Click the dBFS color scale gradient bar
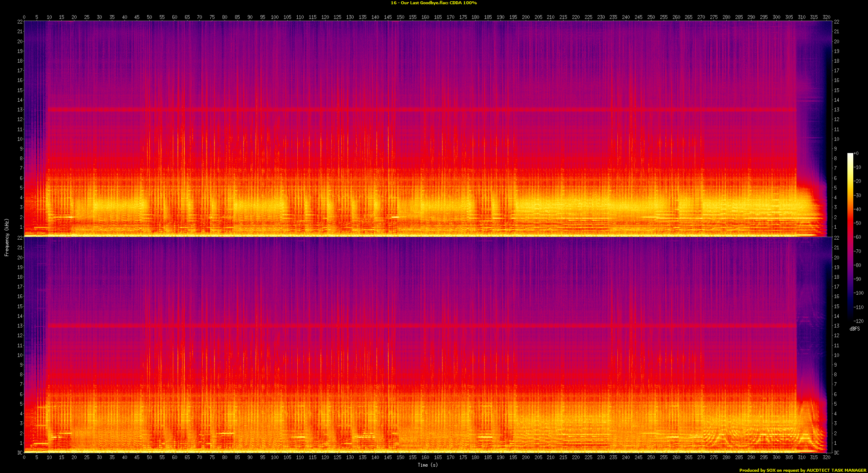This screenshot has width=868, height=473. [x=850, y=237]
